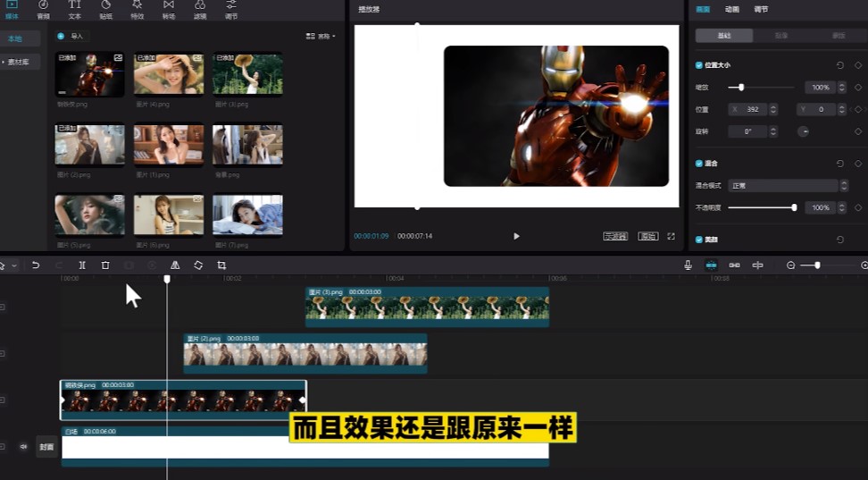This screenshot has width=868, height=480.
Task: Add keyframe for 不透明度 opacity
Action: click(858, 208)
